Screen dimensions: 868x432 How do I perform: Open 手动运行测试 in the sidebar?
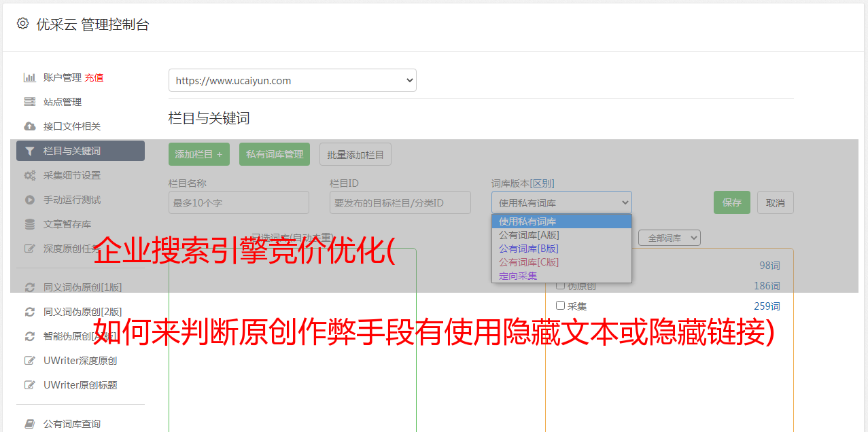click(x=72, y=200)
